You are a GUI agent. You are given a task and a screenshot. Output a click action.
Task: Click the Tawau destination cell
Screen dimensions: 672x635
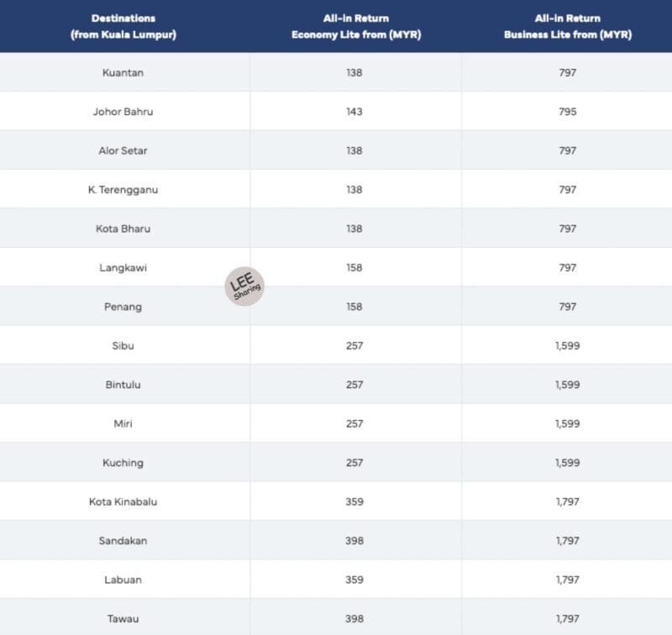123,619
